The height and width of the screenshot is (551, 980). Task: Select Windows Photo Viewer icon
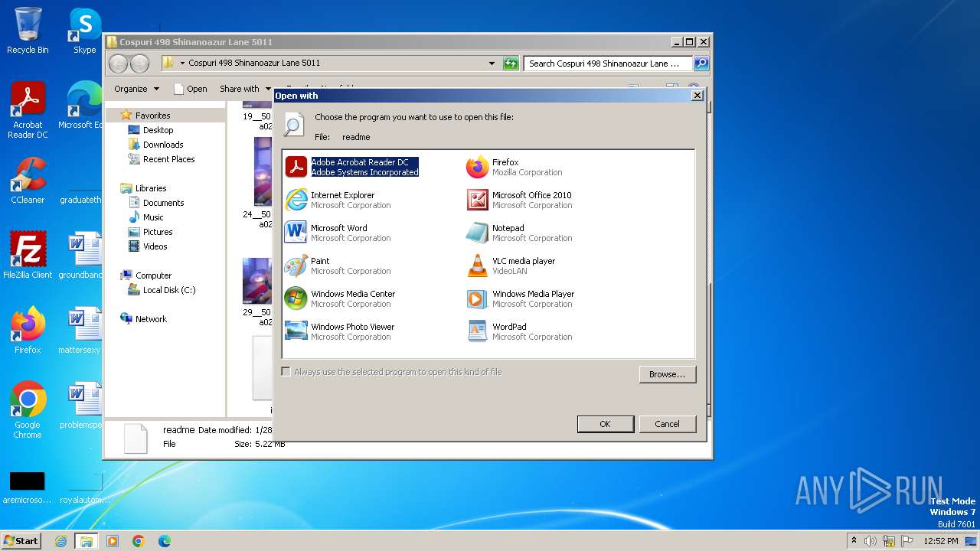pos(296,331)
